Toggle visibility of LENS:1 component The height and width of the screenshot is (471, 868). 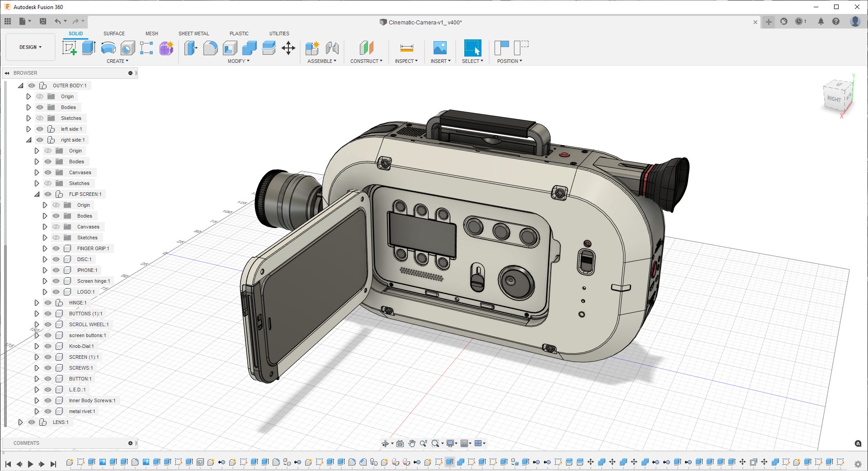point(32,422)
